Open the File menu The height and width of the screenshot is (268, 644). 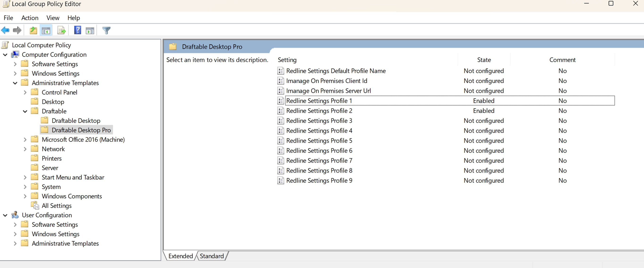8,18
